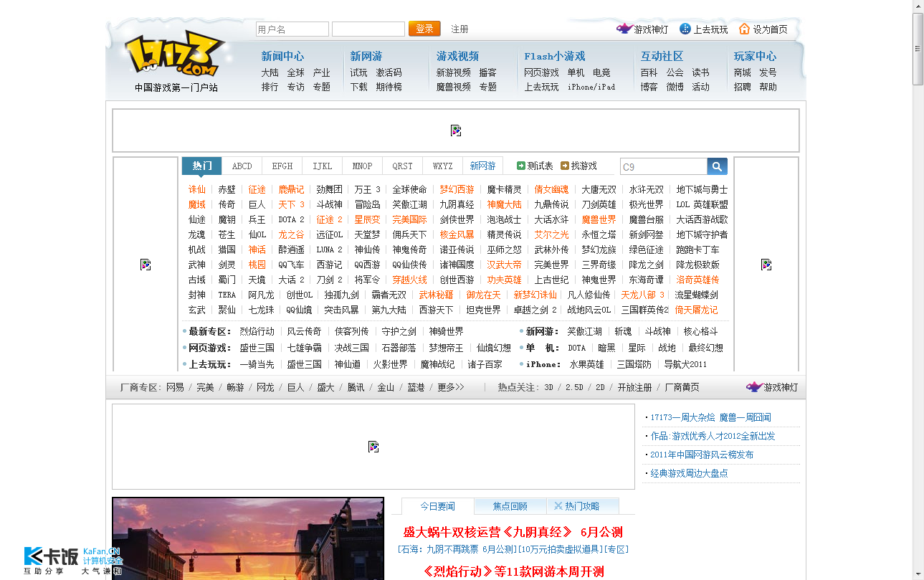
Task: Open the 盛大蜗牛双核运营《九阴真经》 headline
Action: (487, 532)
